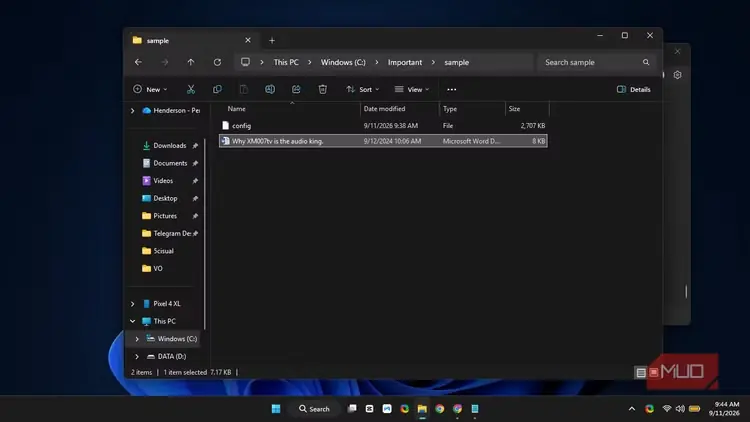Click the gear icon in background window
The height and width of the screenshot is (422, 750).
click(677, 75)
